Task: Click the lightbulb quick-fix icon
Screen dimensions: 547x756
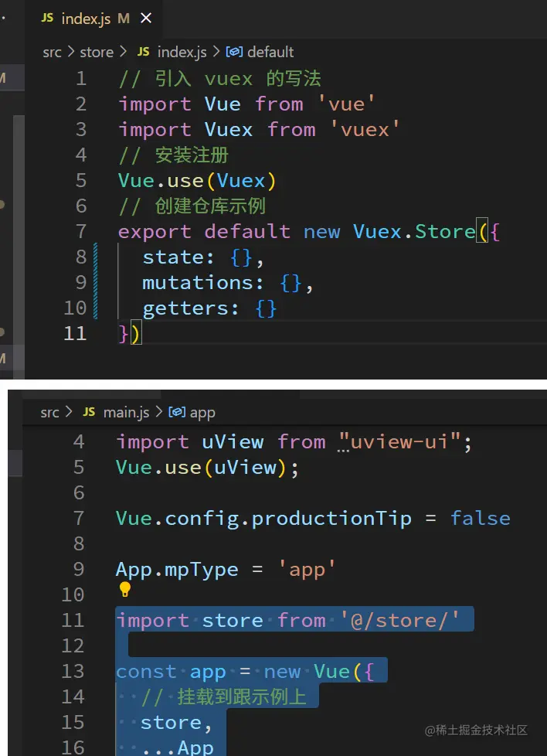Action: pos(125,591)
